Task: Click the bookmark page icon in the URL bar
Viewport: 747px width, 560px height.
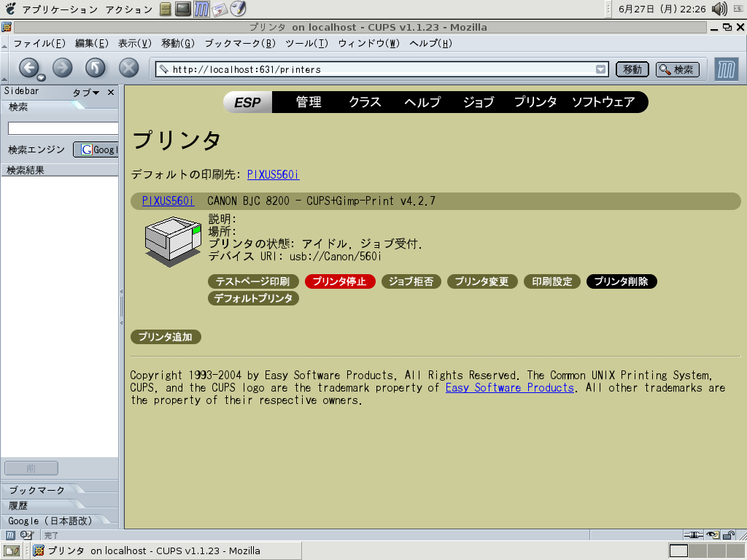Action: click(x=164, y=69)
